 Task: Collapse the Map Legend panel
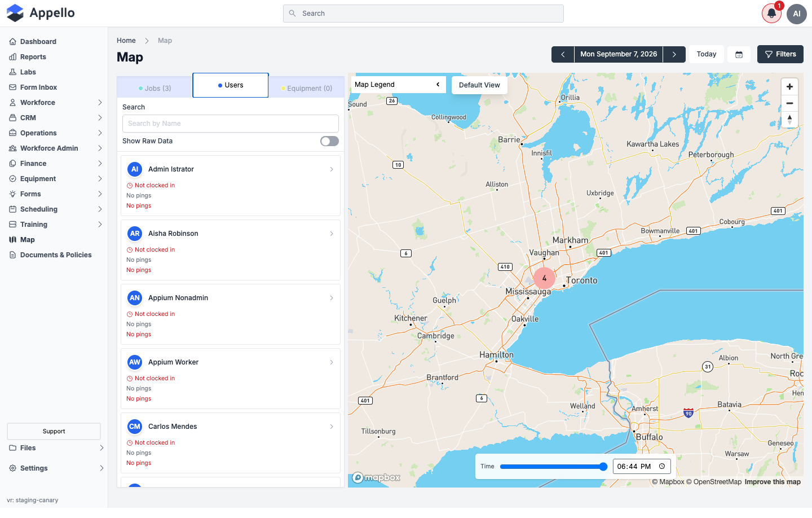point(438,85)
